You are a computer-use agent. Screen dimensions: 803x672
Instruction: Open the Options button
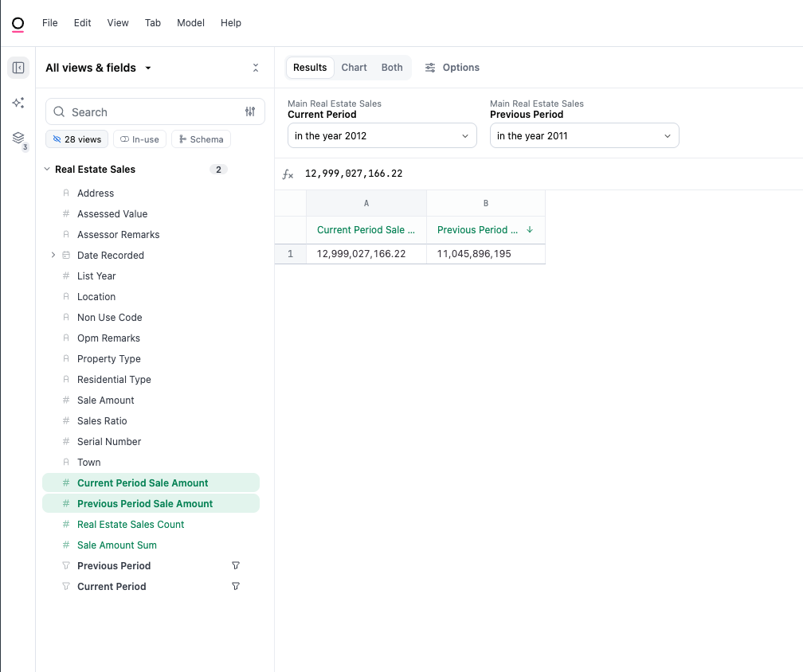[452, 68]
